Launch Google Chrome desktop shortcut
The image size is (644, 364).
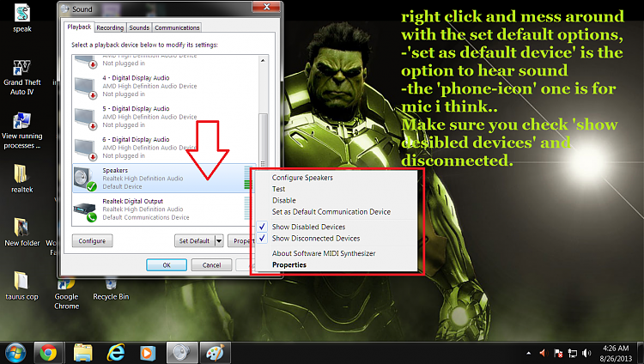pyautogui.click(x=66, y=295)
